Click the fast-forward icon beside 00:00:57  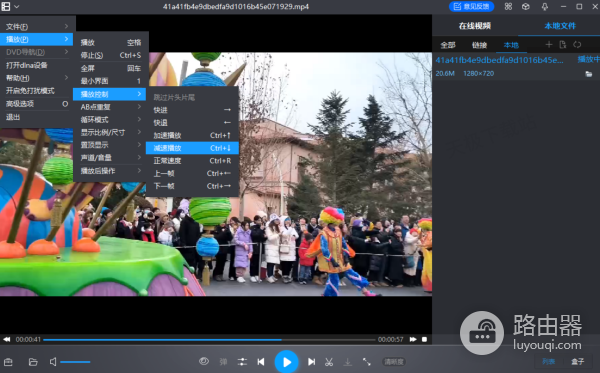pyautogui.click(x=413, y=339)
